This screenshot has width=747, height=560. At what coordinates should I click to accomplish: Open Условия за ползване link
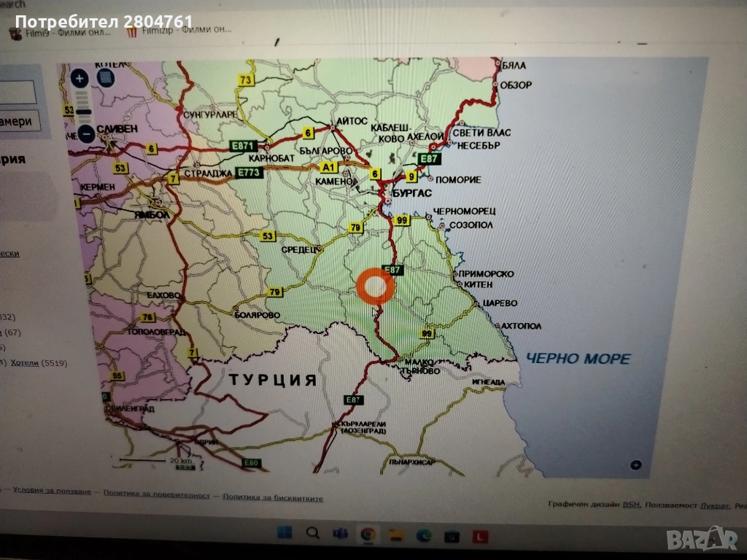click(52, 491)
